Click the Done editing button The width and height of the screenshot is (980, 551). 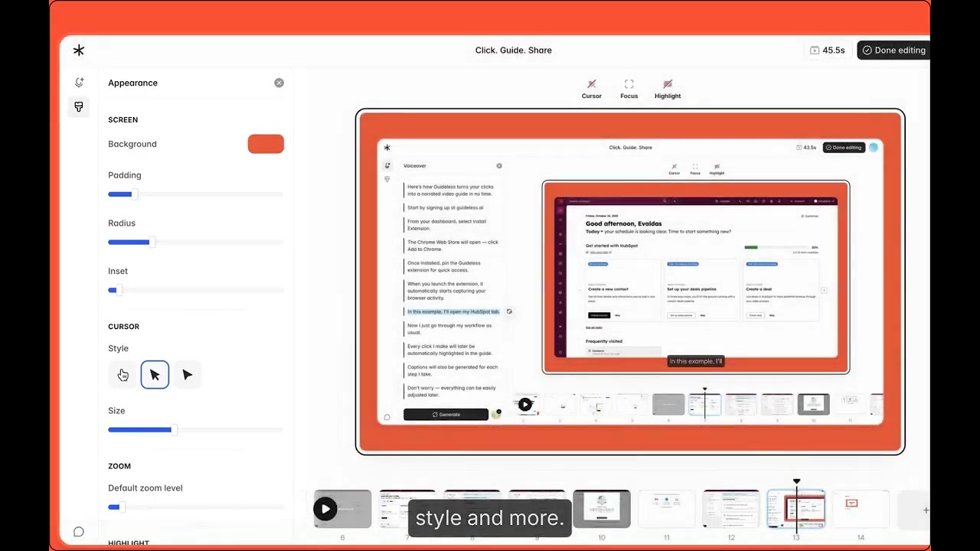point(893,51)
